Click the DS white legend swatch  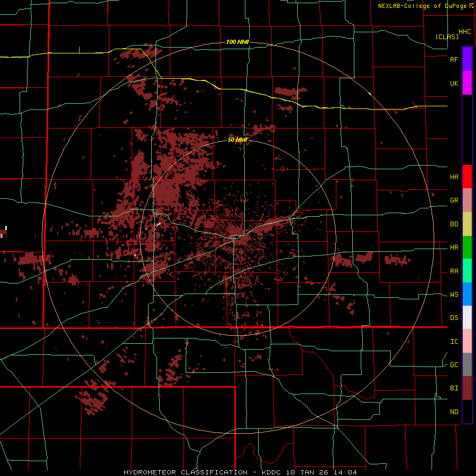click(467, 317)
